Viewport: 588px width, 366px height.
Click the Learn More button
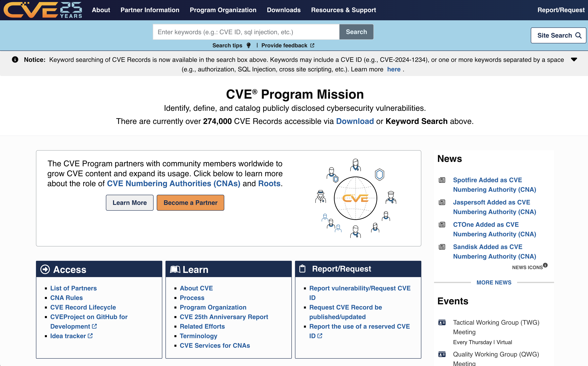[x=130, y=203]
